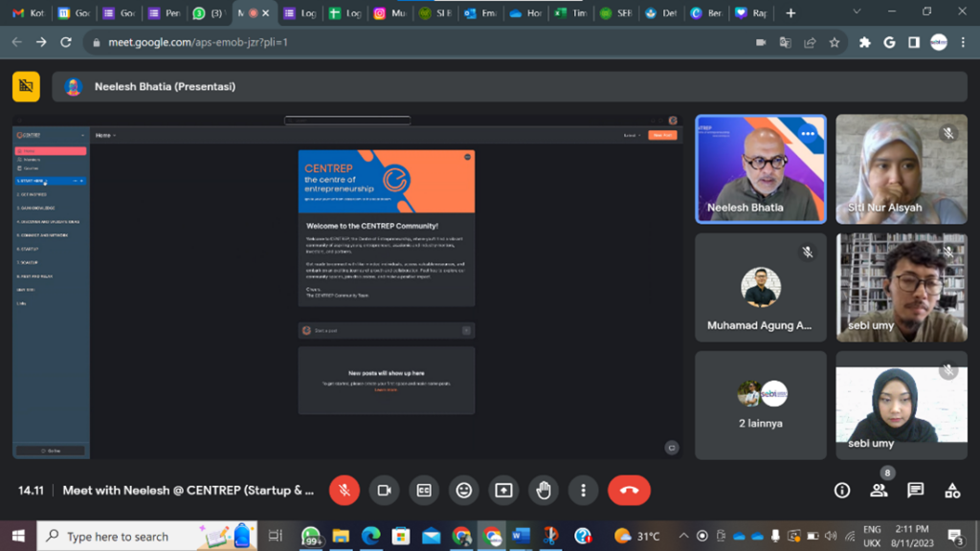Screen dimensions: 980x551
Task: Expand the tab search chevron
Action: pos(857,11)
